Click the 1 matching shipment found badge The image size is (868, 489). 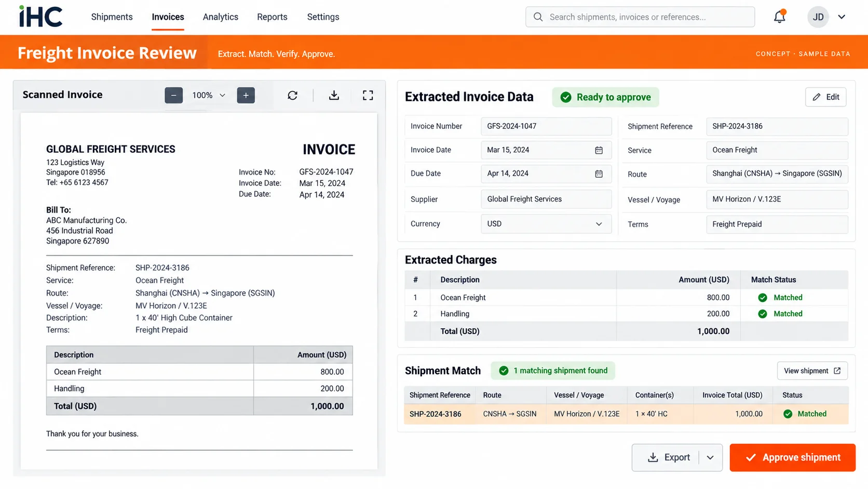(553, 371)
